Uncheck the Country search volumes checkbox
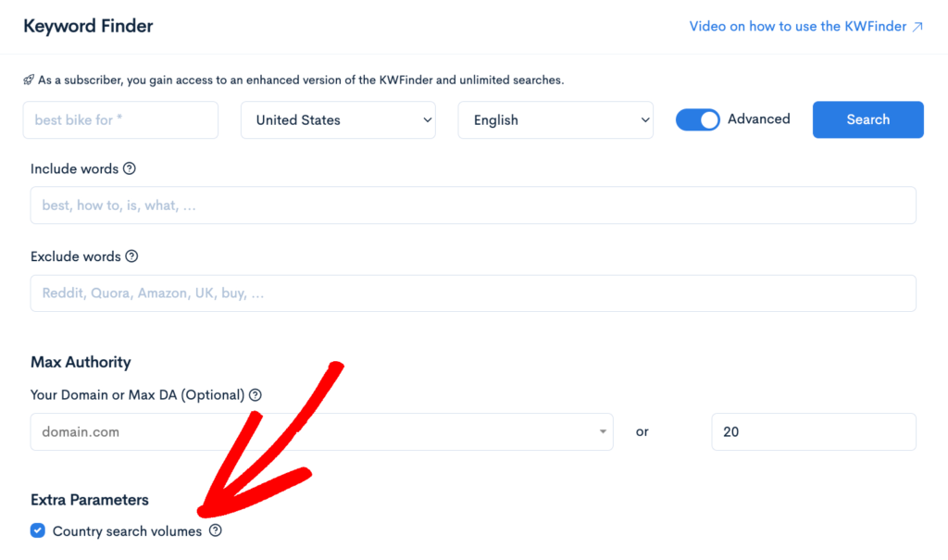 click(x=37, y=530)
